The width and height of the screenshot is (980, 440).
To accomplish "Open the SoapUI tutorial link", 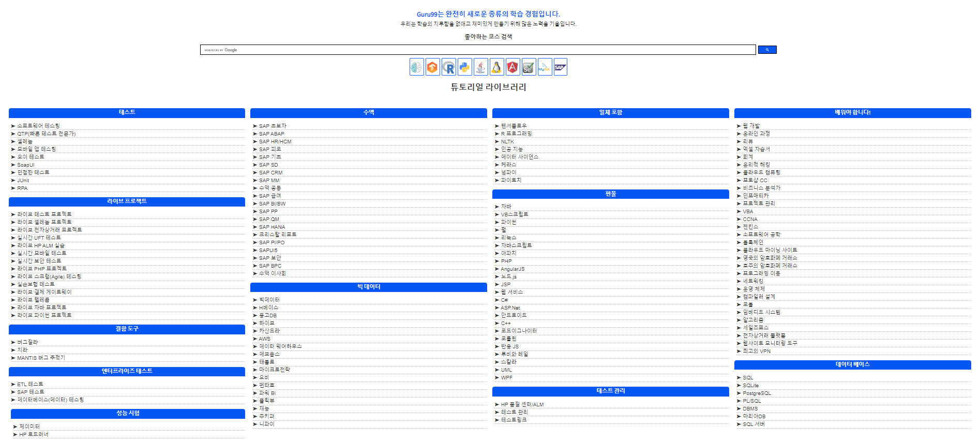I will click(x=25, y=165).
